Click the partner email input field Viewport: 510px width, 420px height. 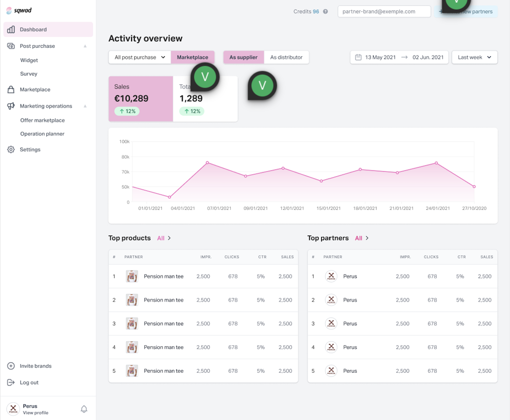[x=384, y=11]
